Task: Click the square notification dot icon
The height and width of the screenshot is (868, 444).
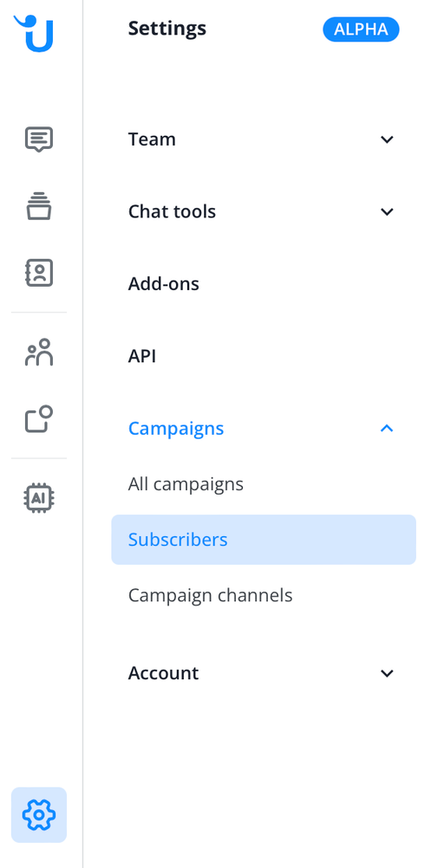Action: [x=39, y=419]
